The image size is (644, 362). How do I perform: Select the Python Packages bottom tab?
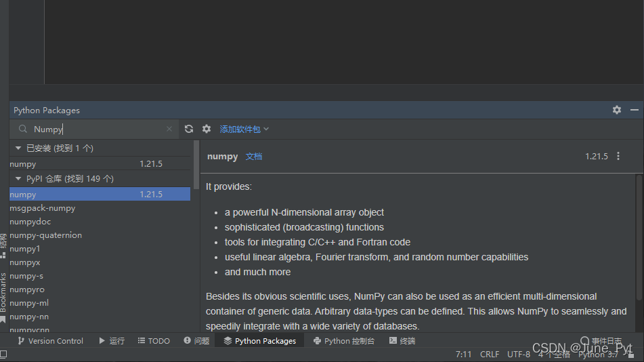(x=259, y=341)
